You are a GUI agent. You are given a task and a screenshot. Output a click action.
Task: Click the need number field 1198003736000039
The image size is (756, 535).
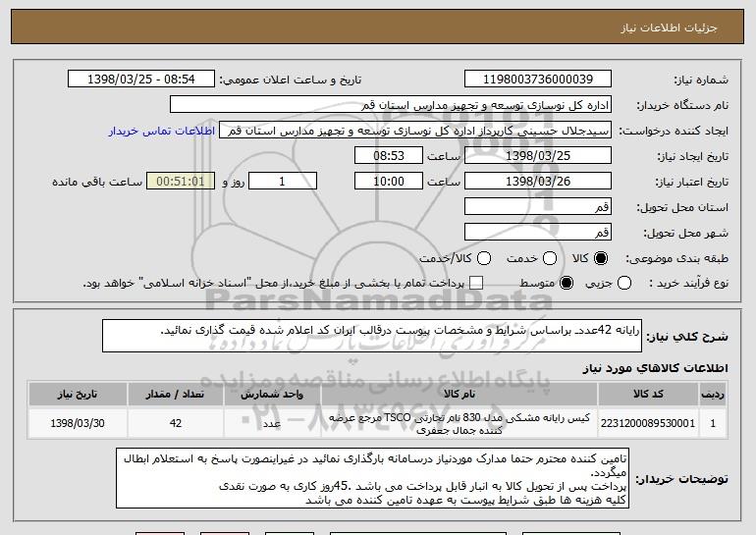point(538,80)
